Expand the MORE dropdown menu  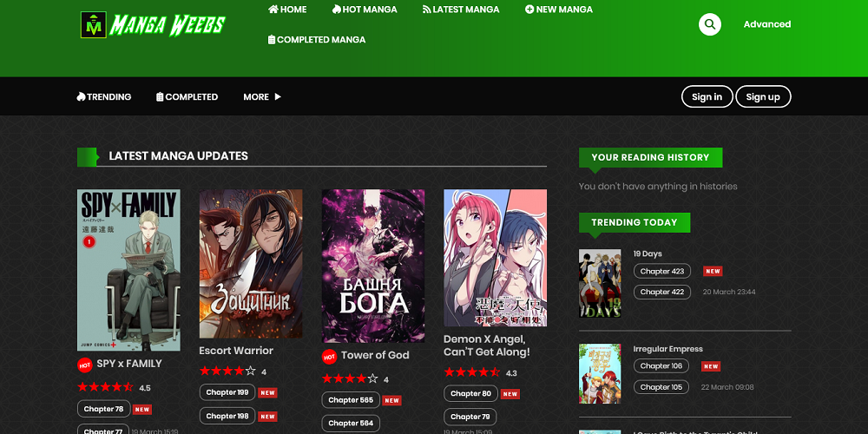pyautogui.click(x=261, y=97)
